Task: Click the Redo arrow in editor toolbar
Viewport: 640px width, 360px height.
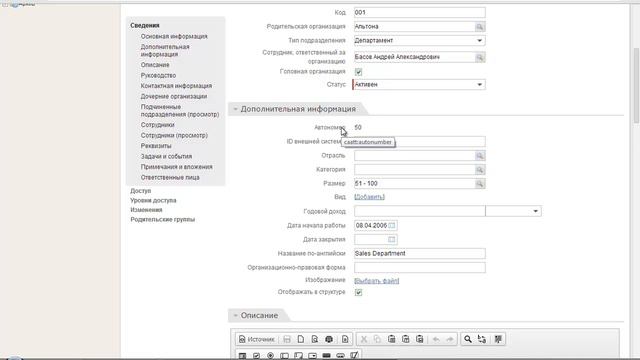Action: click(450, 339)
